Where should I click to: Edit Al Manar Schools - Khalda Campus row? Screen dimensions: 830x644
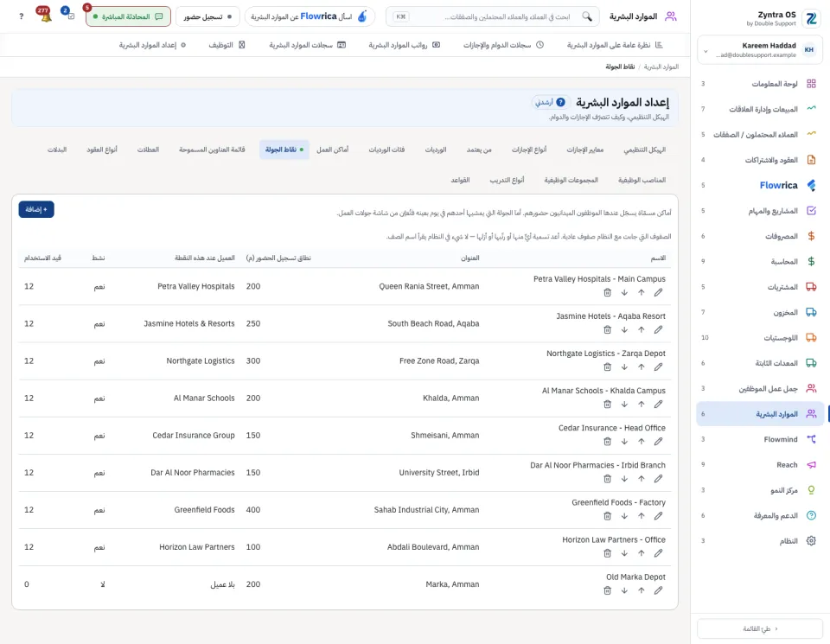pyautogui.click(x=658, y=405)
